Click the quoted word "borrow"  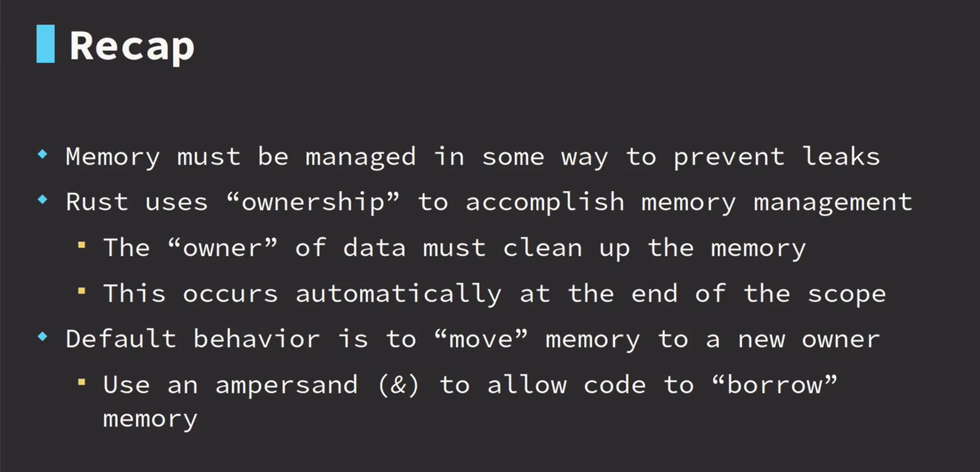tap(774, 385)
